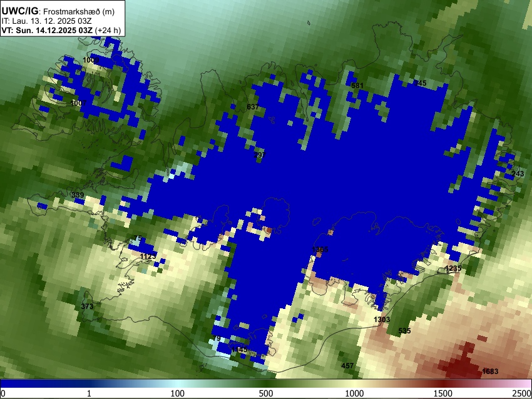Click the "100" tick on the color legend
This screenshot has height=399, width=532.
178,393
